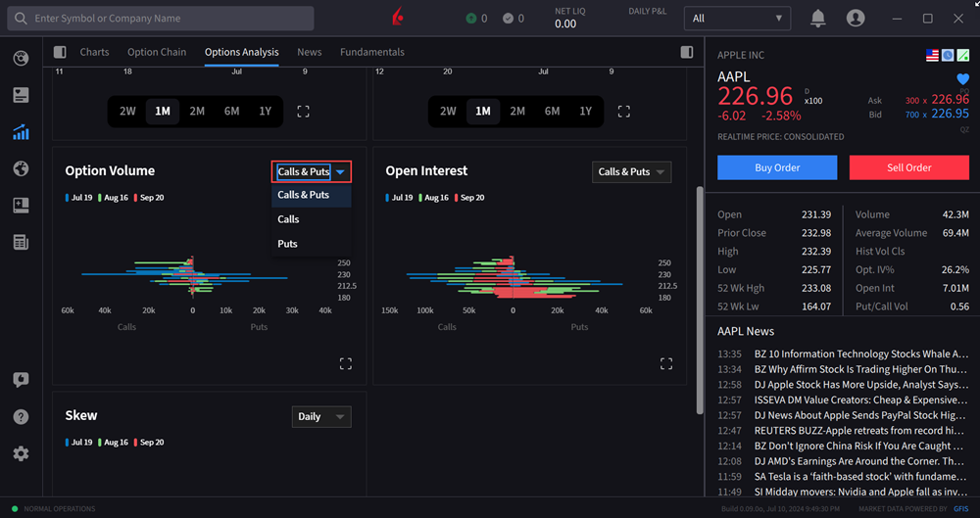Switch to the Fundamentals tab
The width and height of the screenshot is (980, 518).
(x=371, y=52)
